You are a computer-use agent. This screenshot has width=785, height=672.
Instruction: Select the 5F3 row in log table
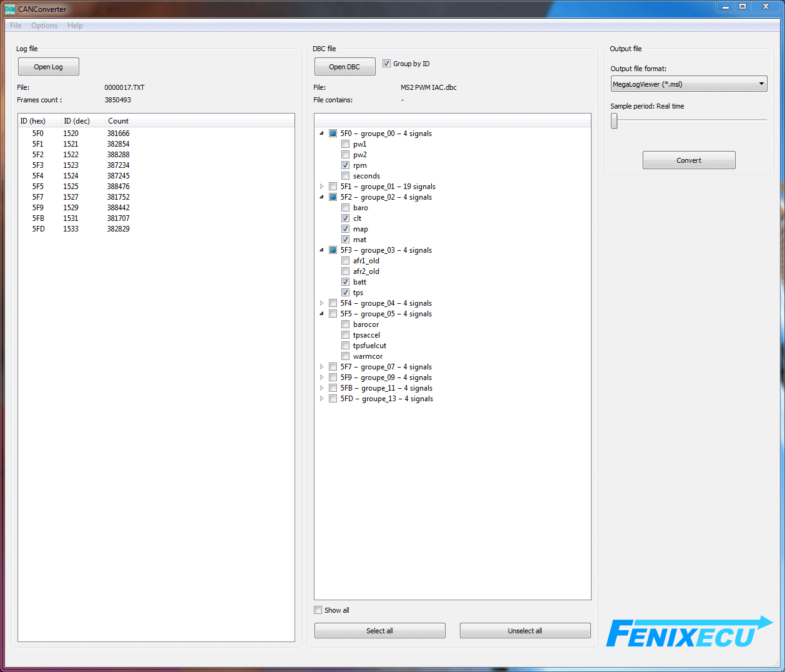tap(38, 165)
